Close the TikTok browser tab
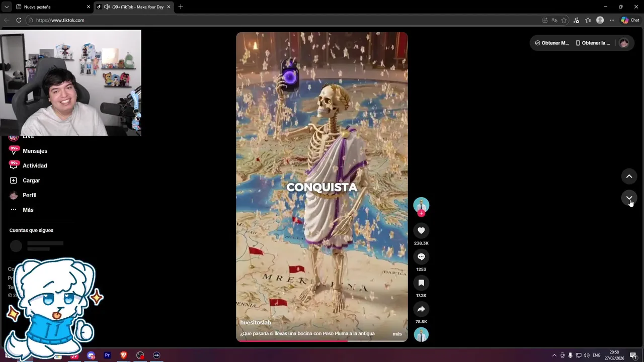The width and height of the screenshot is (644, 362). coord(169,7)
